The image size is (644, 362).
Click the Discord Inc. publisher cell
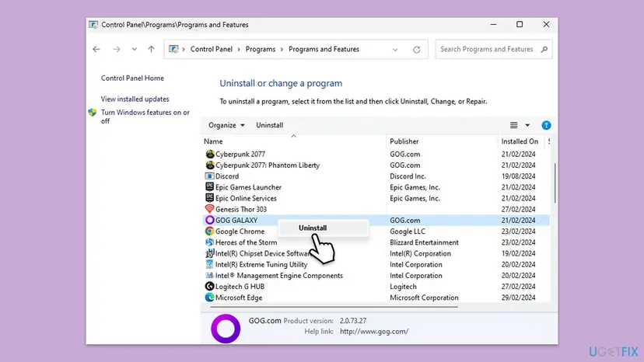click(408, 176)
